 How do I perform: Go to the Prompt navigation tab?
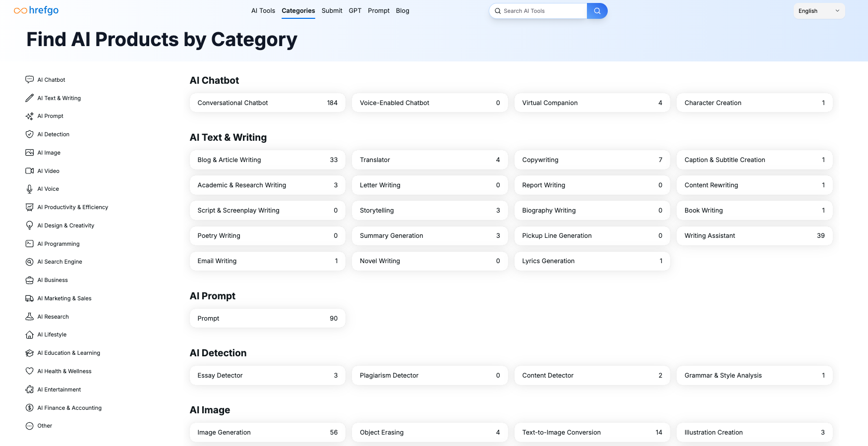(379, 11)
